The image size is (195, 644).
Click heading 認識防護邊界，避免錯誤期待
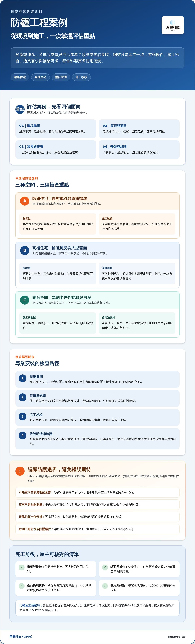59,469
